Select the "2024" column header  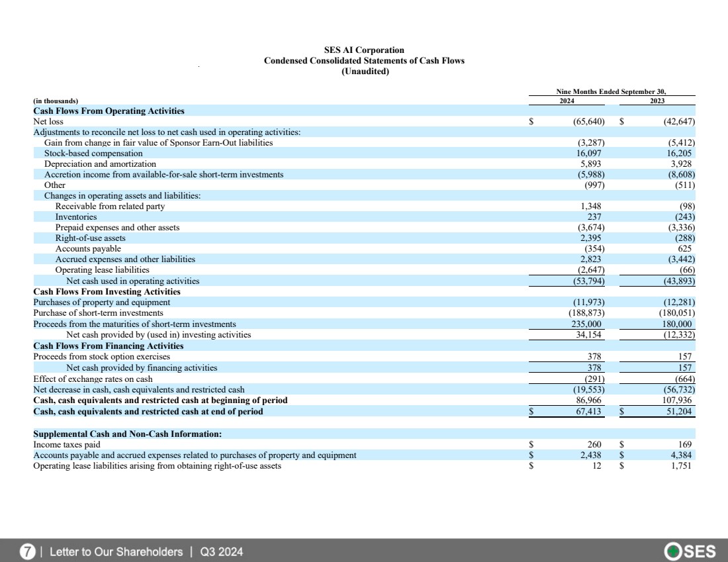click(567, 101)
